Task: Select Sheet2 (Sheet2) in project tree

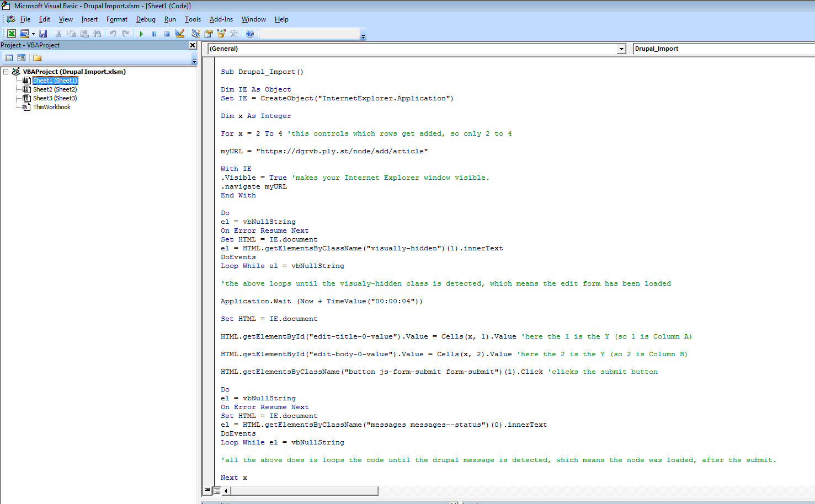Action: [55, 89]
